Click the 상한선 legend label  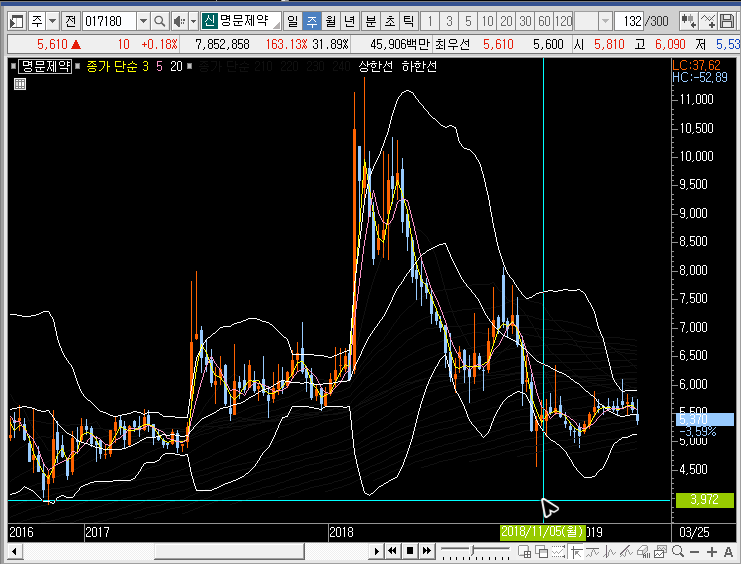pyautogui.click(x=376, y=67)
